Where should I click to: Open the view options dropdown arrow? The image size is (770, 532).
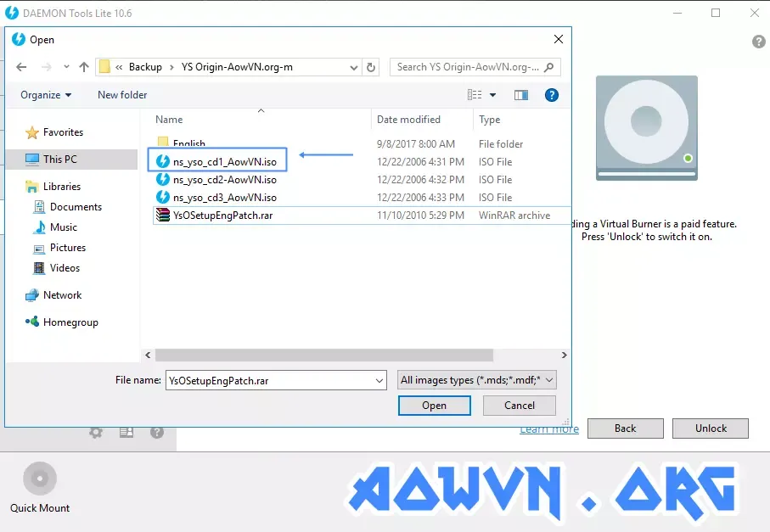[492, 95]
